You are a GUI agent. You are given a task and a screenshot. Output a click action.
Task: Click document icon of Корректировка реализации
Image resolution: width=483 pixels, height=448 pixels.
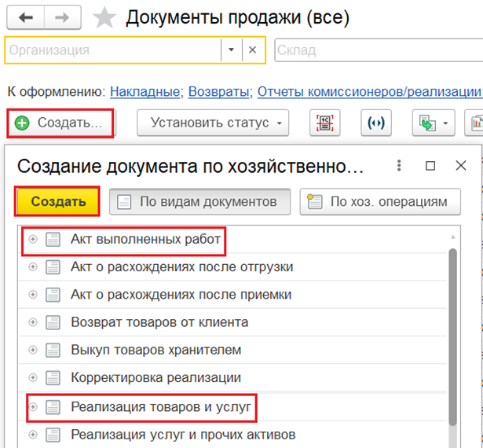(53, 377)
